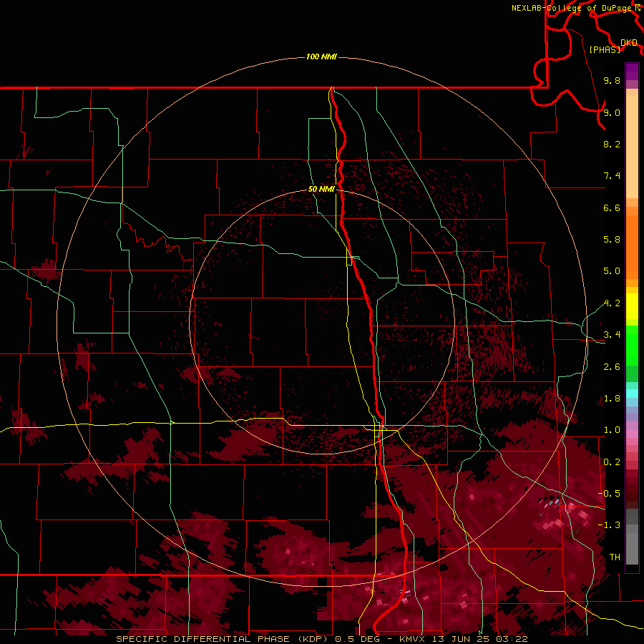Click the -0.5 value on the color scale
Screen dimensions: 644x644
pyautogui.click(x=609, y=494)
